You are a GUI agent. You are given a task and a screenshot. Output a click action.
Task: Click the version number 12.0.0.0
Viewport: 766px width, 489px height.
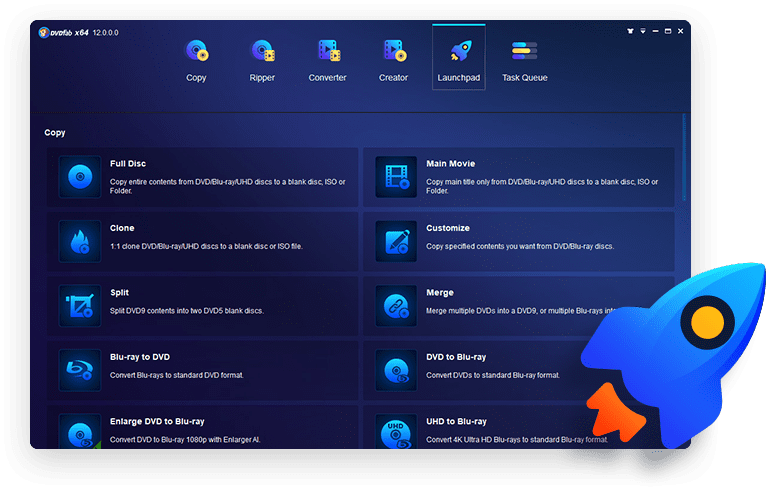(x=106, y=33)
